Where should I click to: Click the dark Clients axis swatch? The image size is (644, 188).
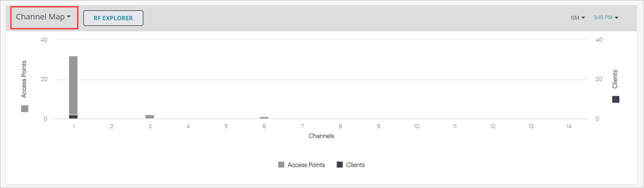click(616, 99)
